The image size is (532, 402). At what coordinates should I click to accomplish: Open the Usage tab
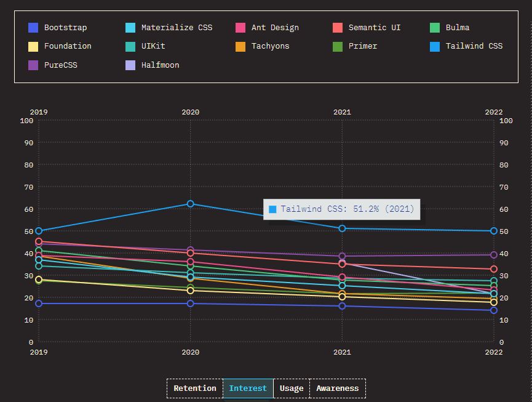tap(292, 388)
